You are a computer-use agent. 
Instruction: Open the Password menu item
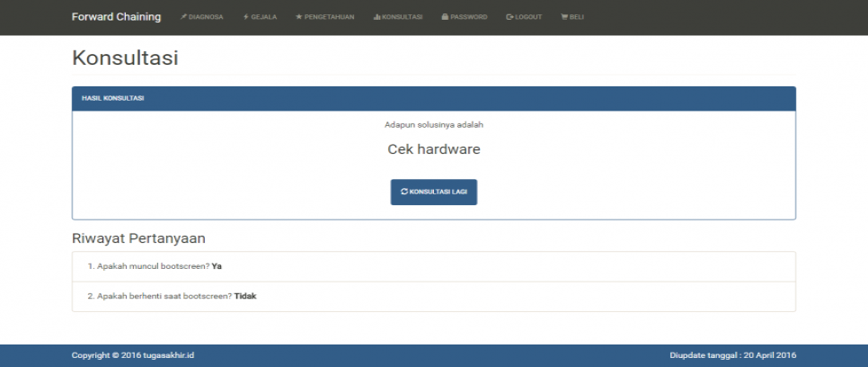coord(465,17)
